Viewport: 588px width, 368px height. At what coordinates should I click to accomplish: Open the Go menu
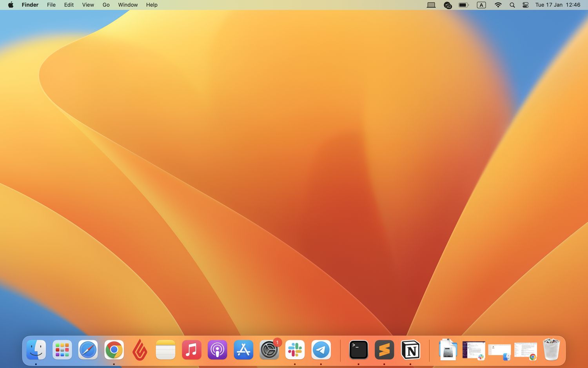[105, 5]
